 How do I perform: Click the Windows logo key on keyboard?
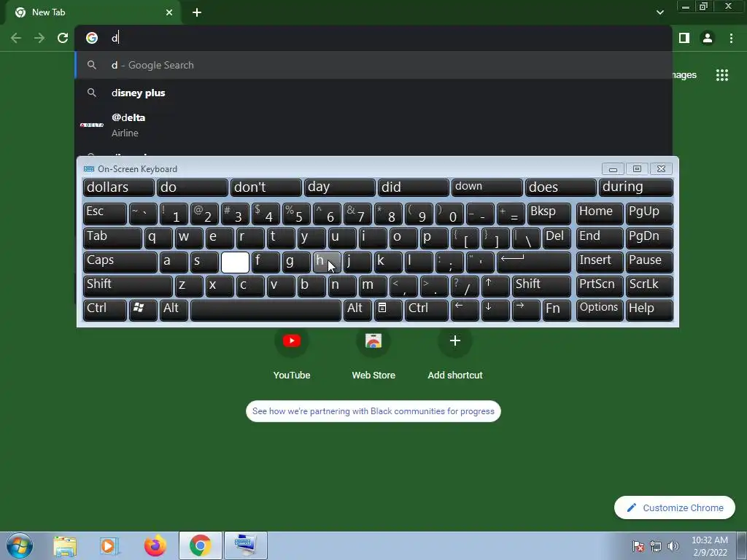(143, 310)
